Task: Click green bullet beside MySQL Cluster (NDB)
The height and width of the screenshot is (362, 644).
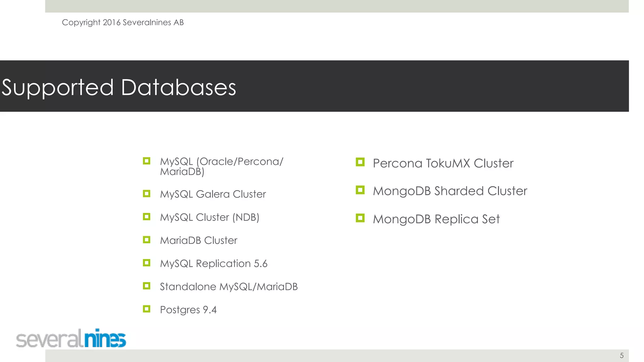Action: [x=147, y=217]
